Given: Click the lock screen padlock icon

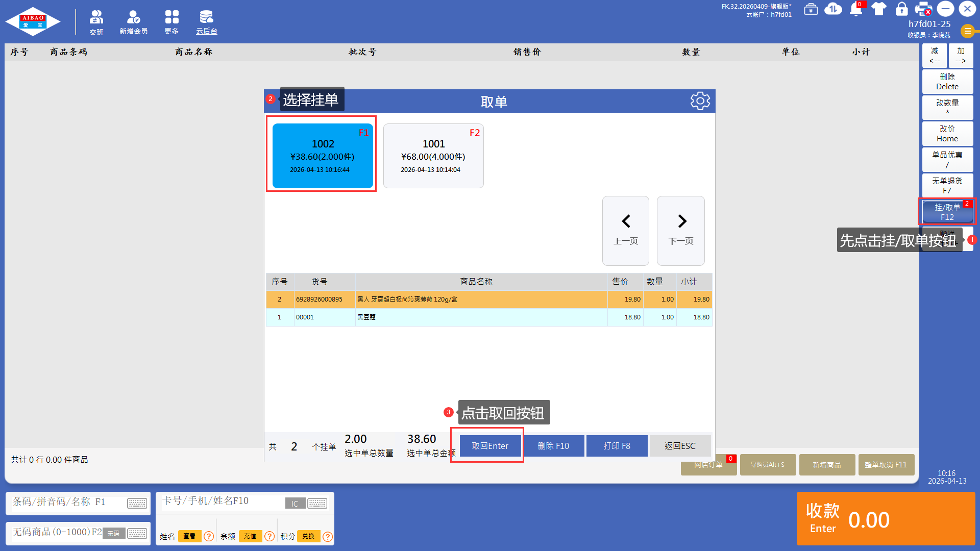Looking at the screenshot, I should click(902, 9).
